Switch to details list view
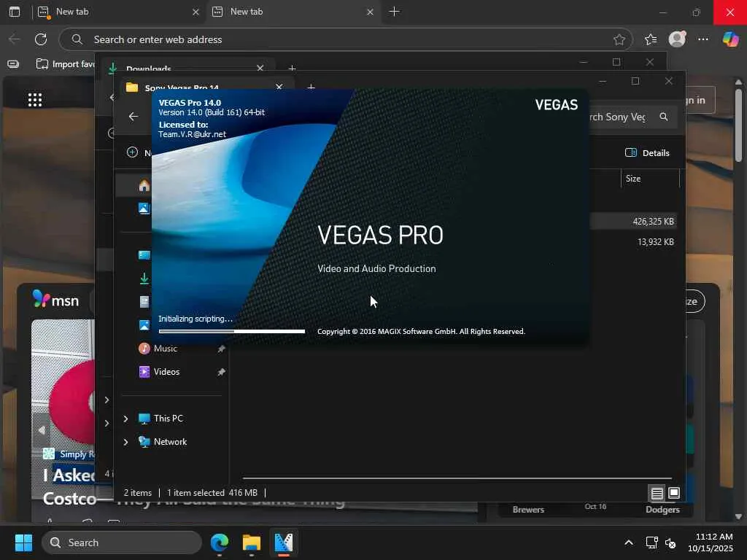 657,494
